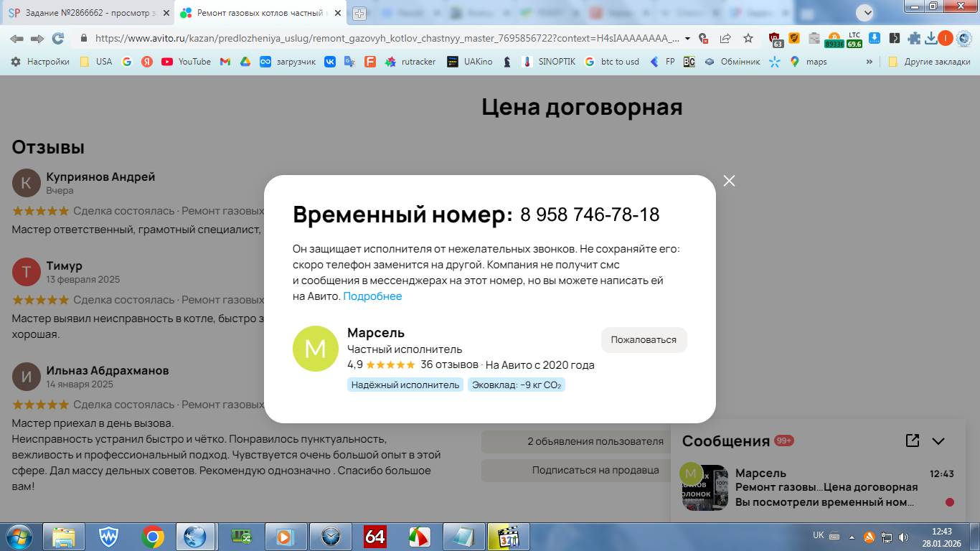Reload the current page
Image resolution: width=980 pixels, height=551 pixels.
[x=58, y=38]
